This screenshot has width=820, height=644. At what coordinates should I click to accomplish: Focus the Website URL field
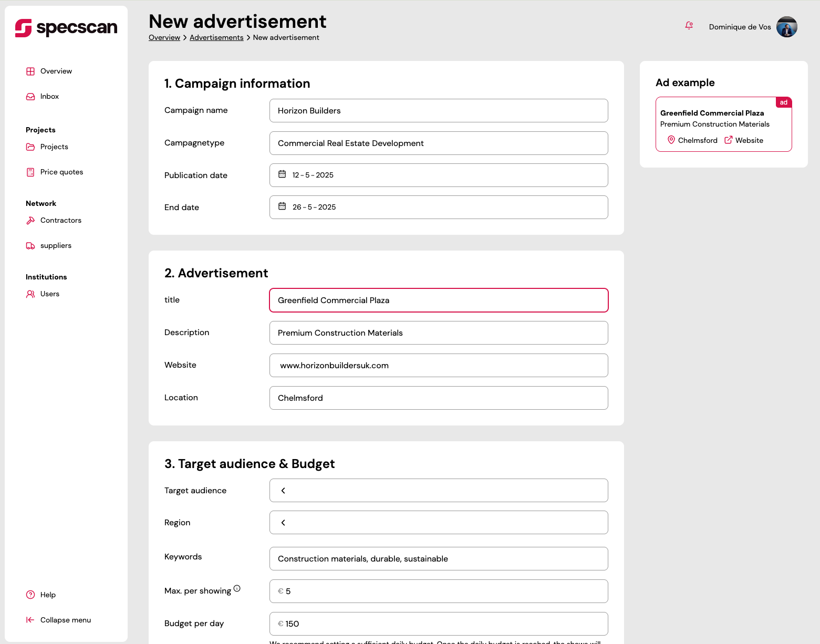(439, 365)
